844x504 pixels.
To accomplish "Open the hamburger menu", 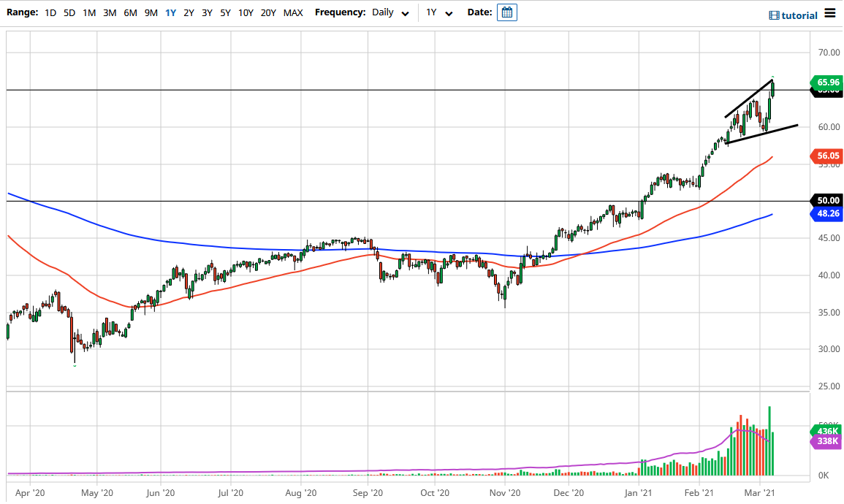I will point(831,12).
